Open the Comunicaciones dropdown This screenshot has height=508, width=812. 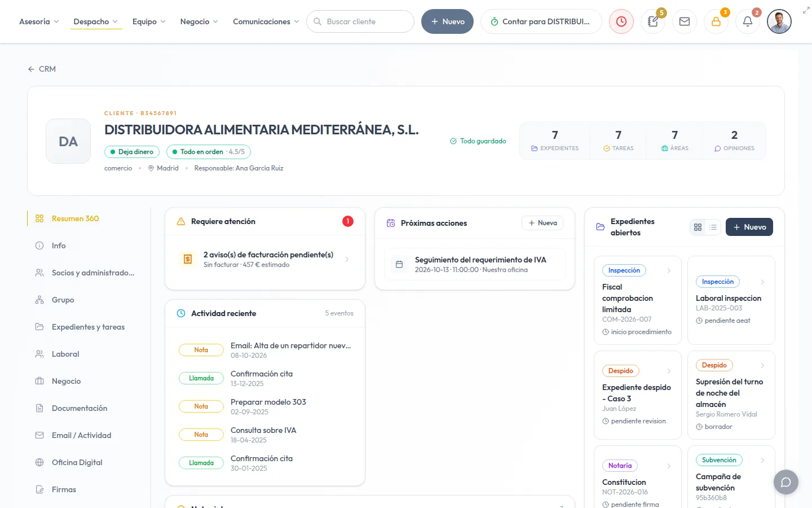coord(266,21)
